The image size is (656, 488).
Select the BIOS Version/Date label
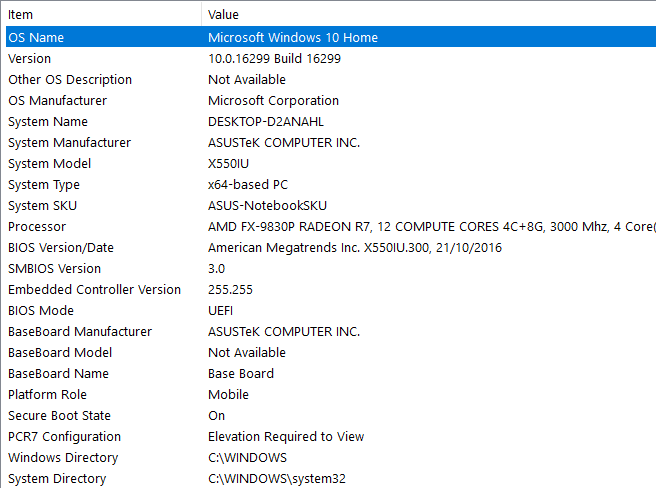point(61,247)
